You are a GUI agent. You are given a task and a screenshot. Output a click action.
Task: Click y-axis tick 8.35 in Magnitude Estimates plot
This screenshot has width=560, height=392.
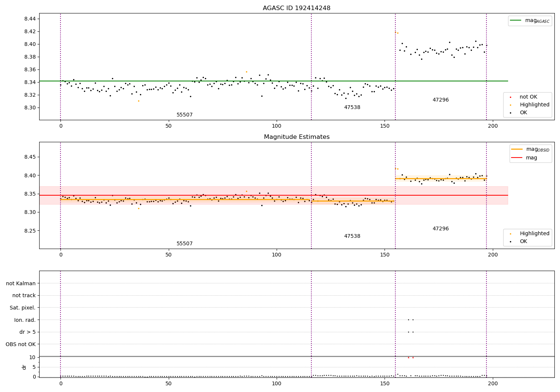click(x=30, y=194)
